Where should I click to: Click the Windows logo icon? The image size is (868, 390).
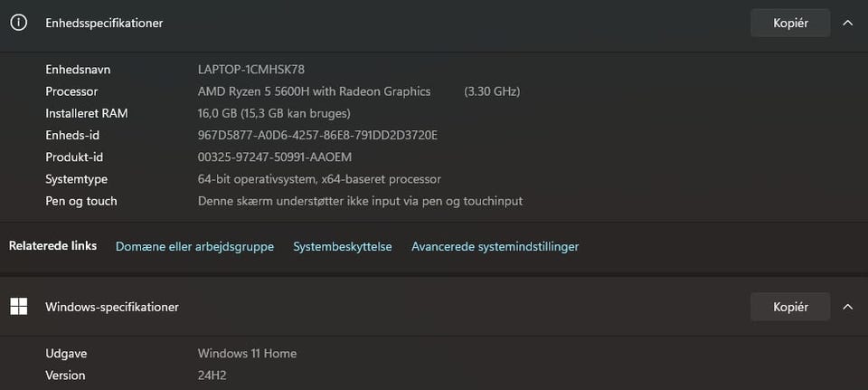click(x=18, y=307)
